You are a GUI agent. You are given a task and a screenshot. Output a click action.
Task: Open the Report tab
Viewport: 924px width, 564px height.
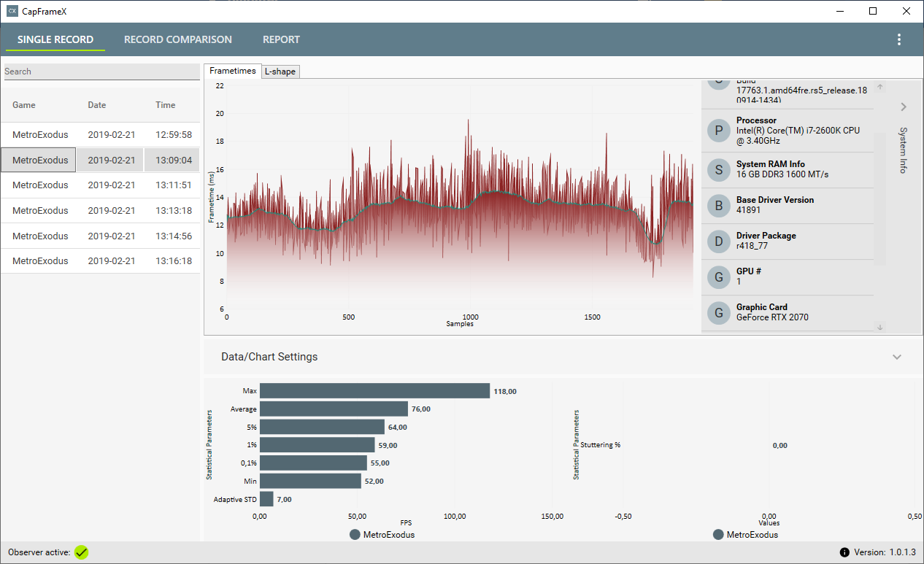pyautogui.click(x=281, y=39)
